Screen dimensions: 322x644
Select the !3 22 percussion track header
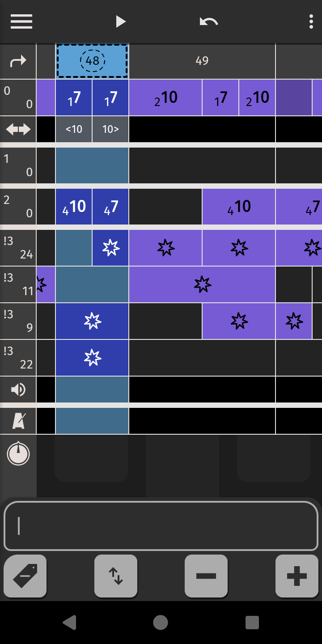tap(18, 358)
